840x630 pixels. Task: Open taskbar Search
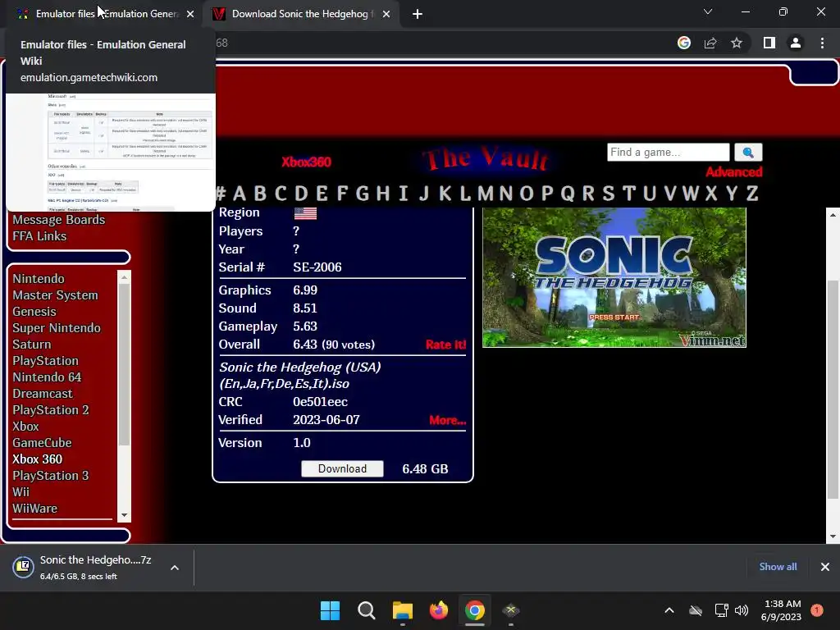click(367, 610)
